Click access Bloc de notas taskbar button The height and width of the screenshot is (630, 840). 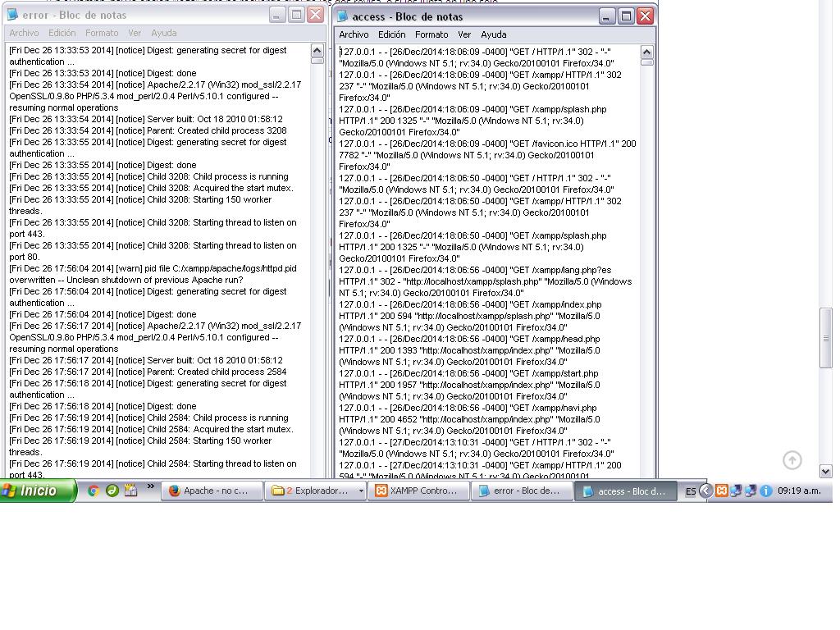point(624,491)
